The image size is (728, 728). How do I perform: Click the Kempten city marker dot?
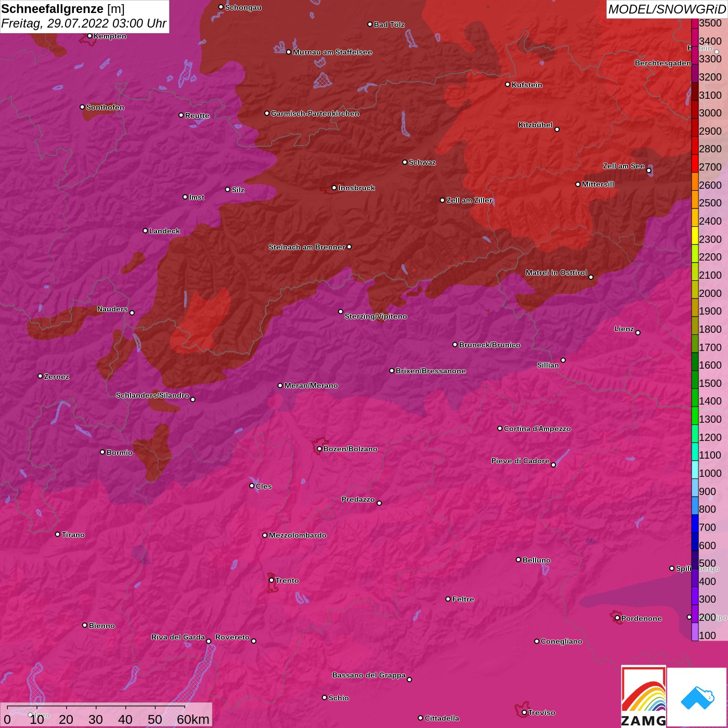[x=89, y=36]
